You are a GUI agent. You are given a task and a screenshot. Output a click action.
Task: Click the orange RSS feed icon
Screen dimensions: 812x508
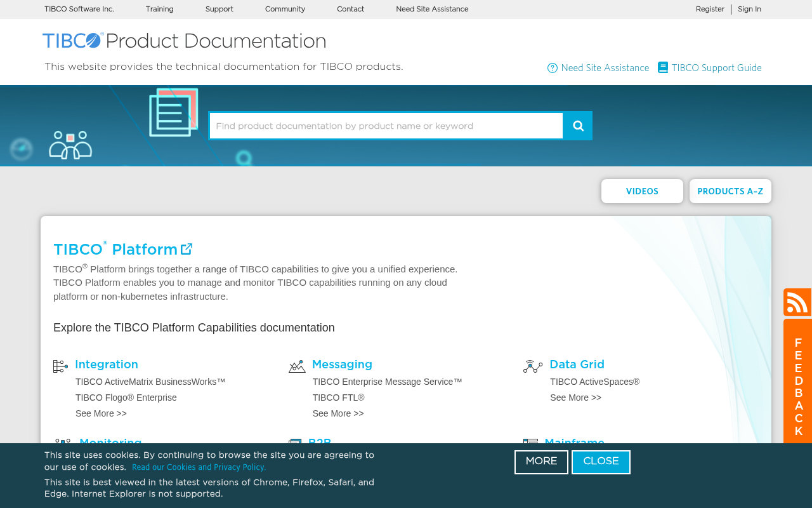799,302
